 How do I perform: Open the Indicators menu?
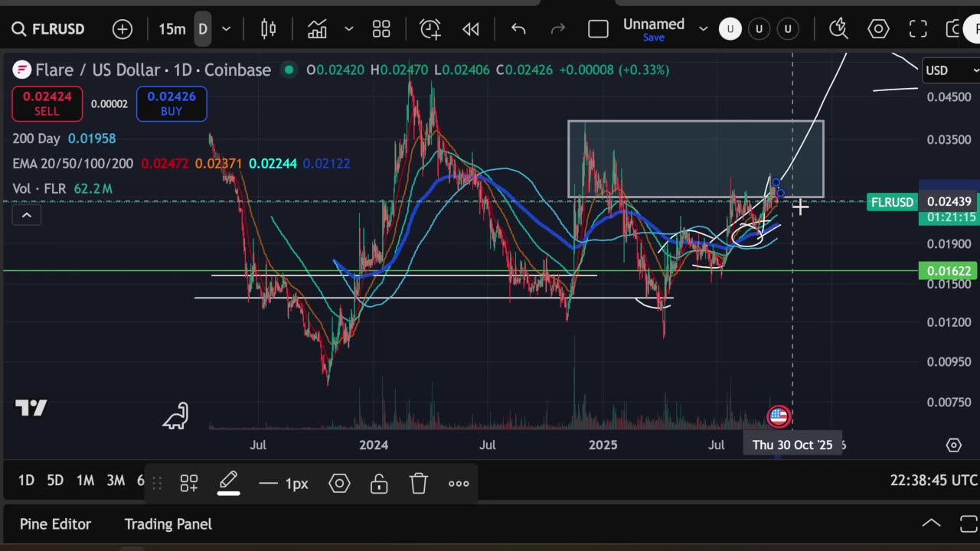pyautogui.click(x=317, y=29)
